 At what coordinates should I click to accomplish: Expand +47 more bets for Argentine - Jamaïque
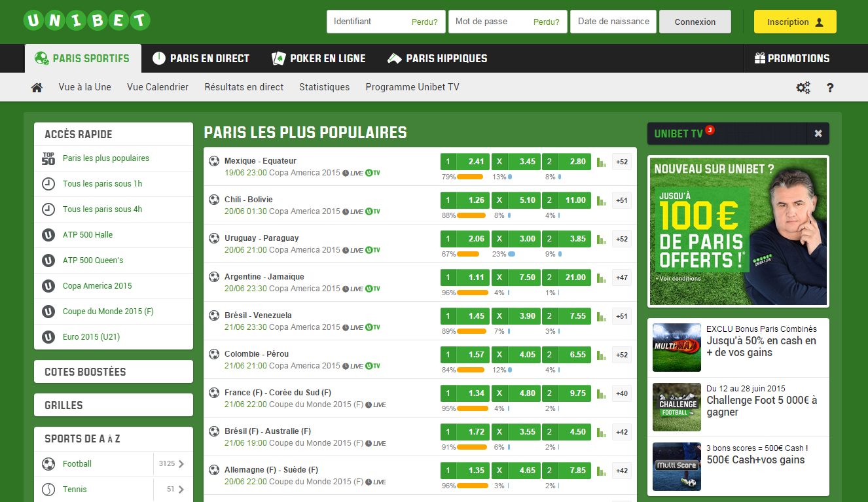[x=622, y=278]
